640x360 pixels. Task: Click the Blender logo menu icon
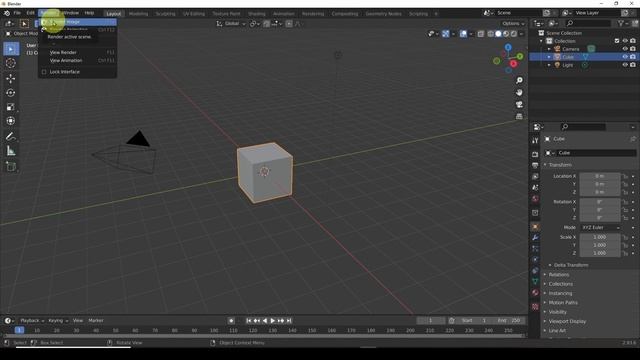click(7, 13)
